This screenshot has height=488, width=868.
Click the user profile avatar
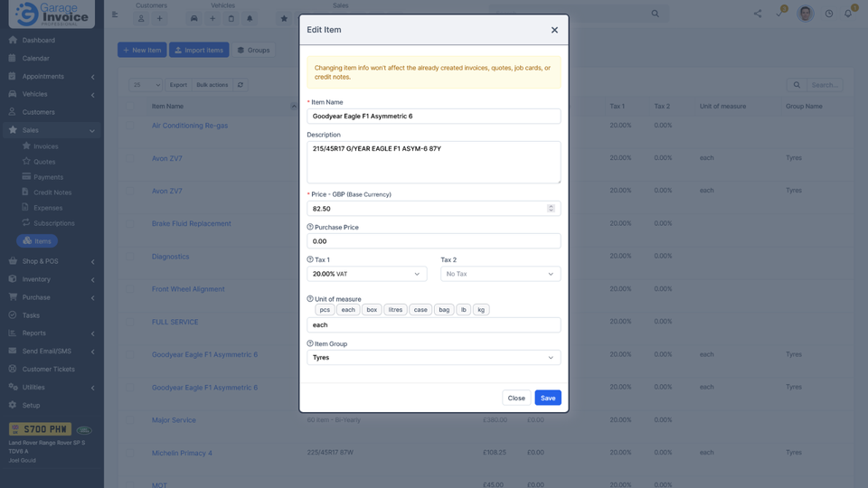(806, 14)
